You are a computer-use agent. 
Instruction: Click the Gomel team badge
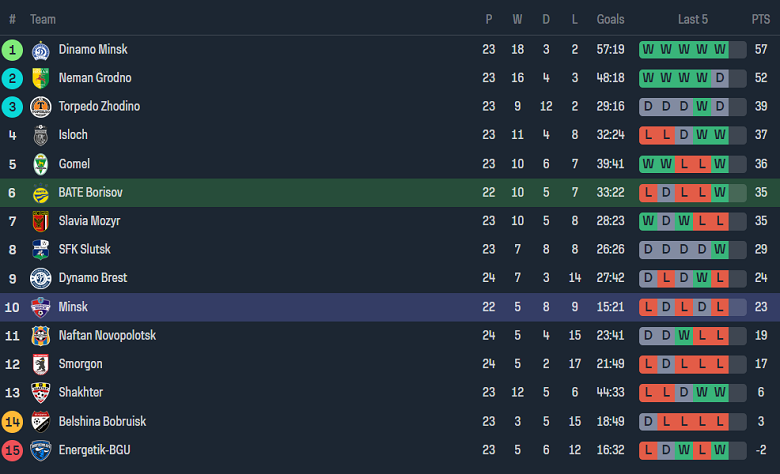pyautogui.click(x=41, y=164)
